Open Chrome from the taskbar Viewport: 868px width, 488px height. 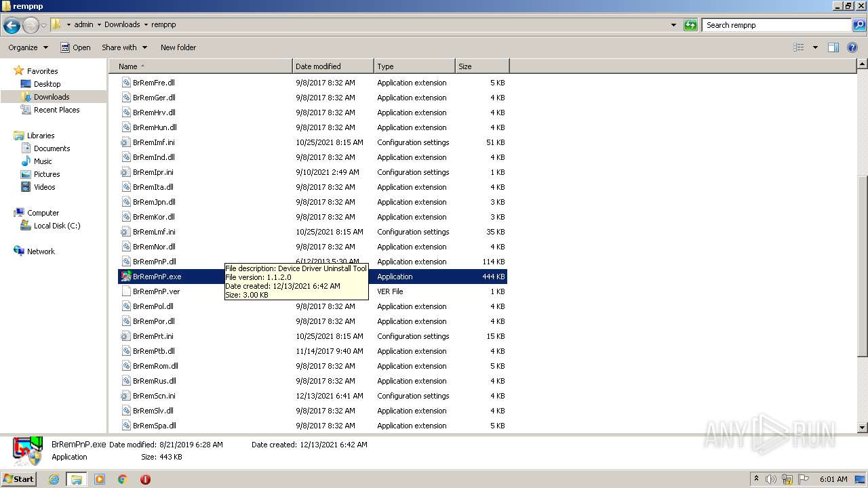(123, 479)
